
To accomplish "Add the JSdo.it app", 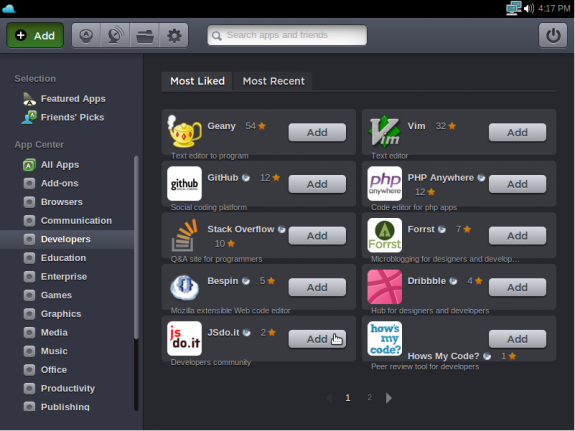I will coord(317,339).
